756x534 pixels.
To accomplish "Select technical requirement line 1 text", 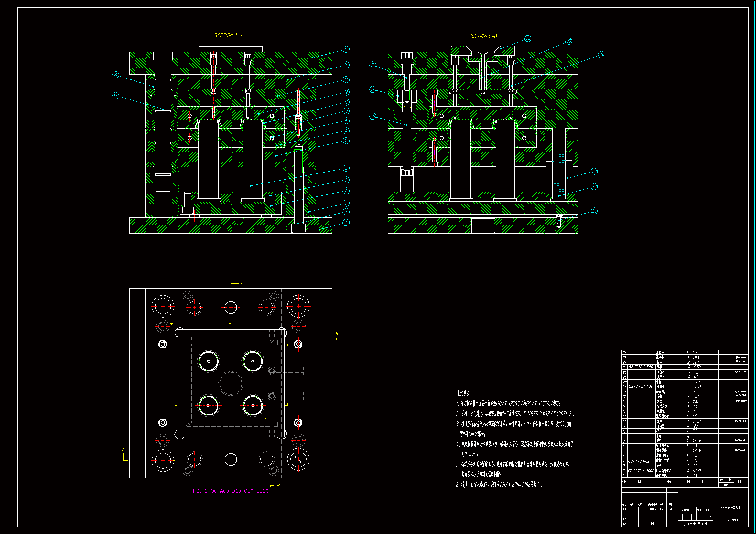I will click(508, 404).
